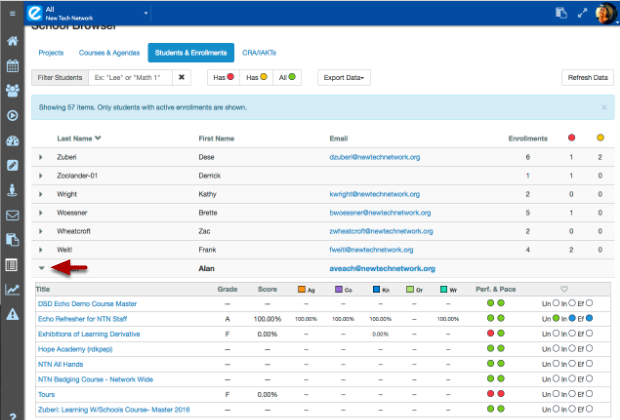
Task: Go to Home in the sidebar
Action: tap(13, 41)
